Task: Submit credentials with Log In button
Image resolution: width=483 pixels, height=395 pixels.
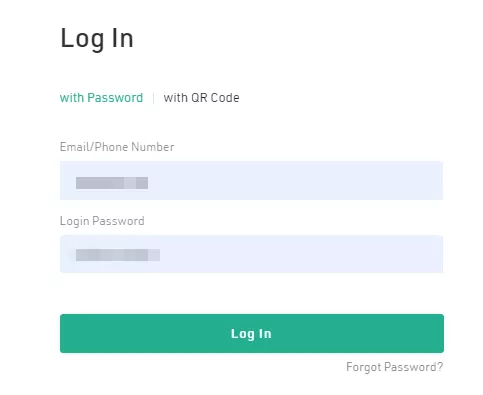Action: click(x=252, y=333)
